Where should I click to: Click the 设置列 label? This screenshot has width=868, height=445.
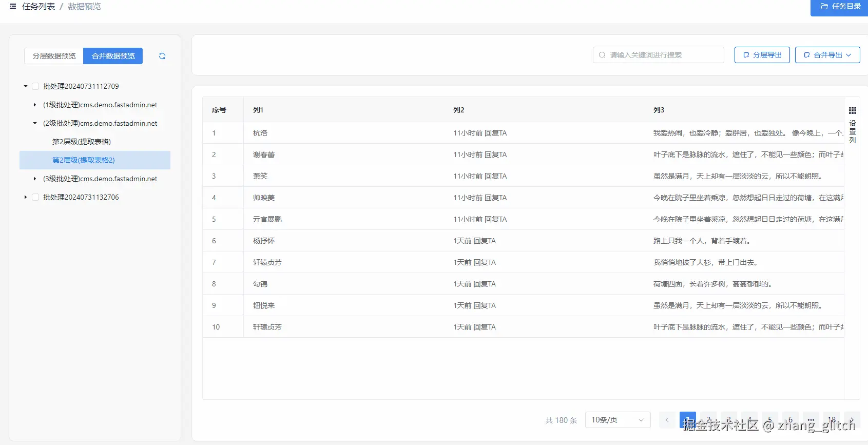[853, 132]
